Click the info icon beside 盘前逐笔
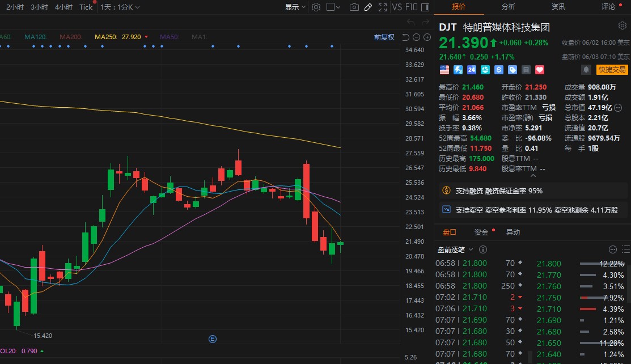Viewport: 631px width, 364px height. pyautogui.click(x=483, y=249)
